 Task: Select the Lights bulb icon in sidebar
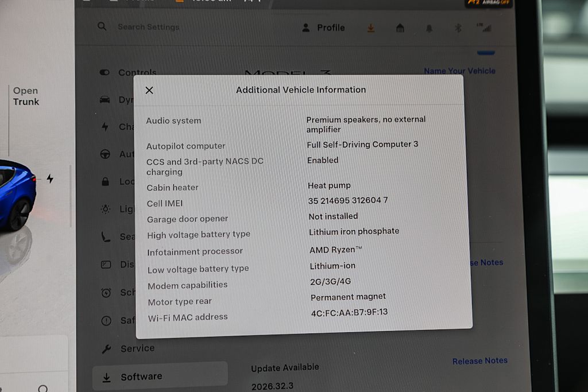tap(106, 209)
